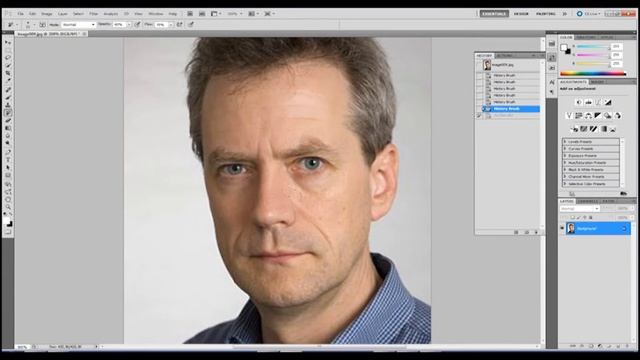This screenshot has height=360, width=640.
Task: Expand Selective Color Presets list
Action: tap(565, 184)
